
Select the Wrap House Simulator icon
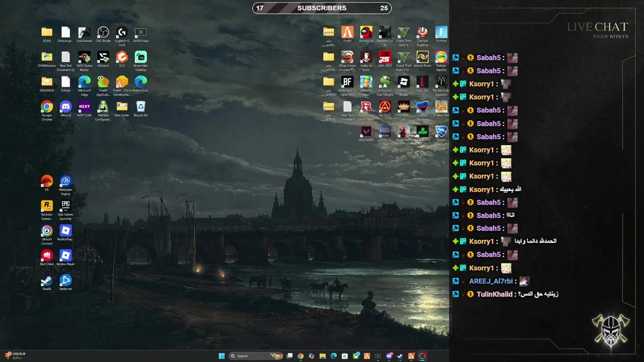pos(347,61)
